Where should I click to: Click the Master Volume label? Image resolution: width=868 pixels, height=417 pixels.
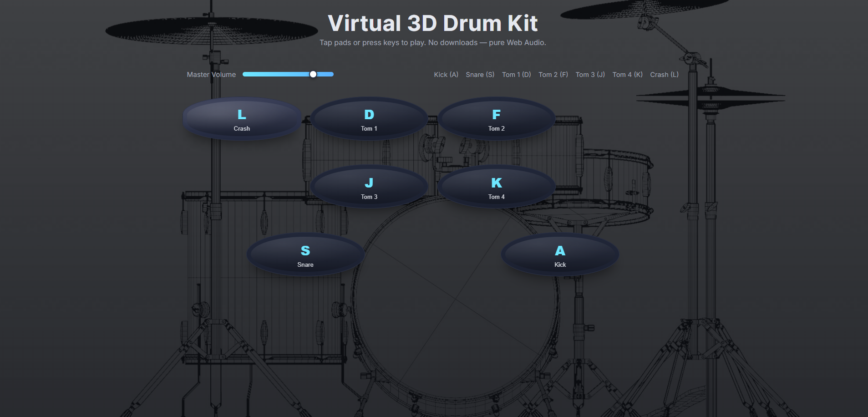click(211, 74)
